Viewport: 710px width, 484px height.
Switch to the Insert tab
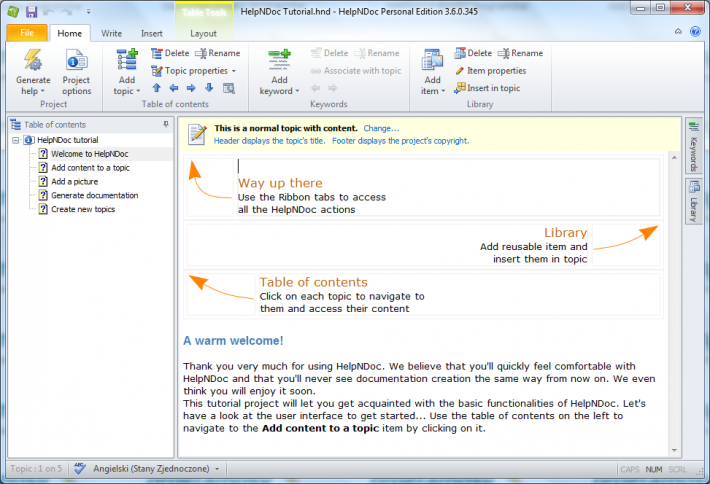[x=152, y=34]
